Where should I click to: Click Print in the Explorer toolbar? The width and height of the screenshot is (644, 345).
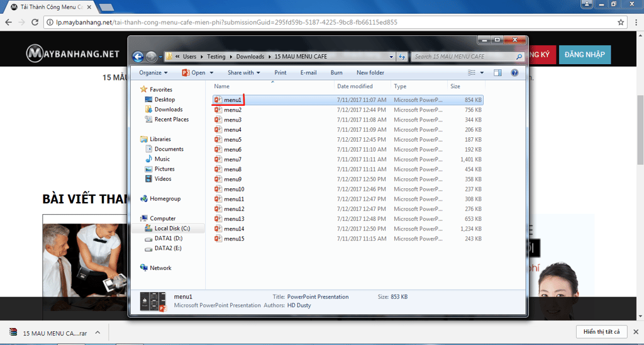click(280, 73)
